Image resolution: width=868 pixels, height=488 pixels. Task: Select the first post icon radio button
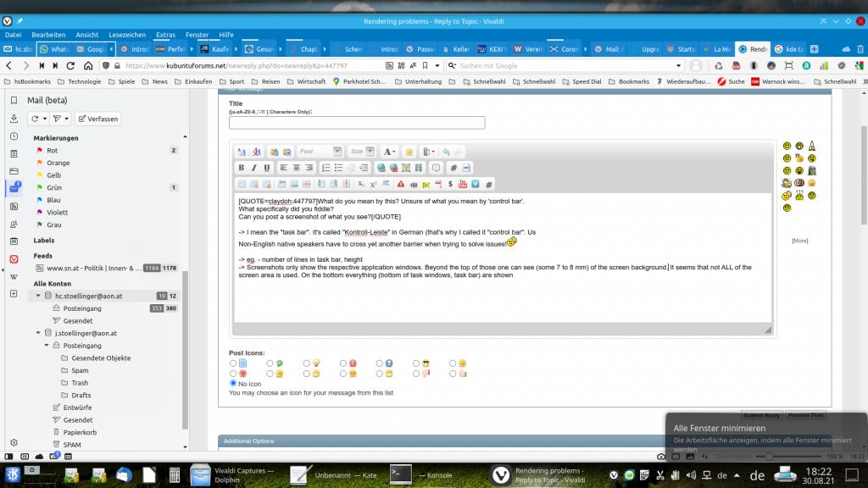(233, 363)
